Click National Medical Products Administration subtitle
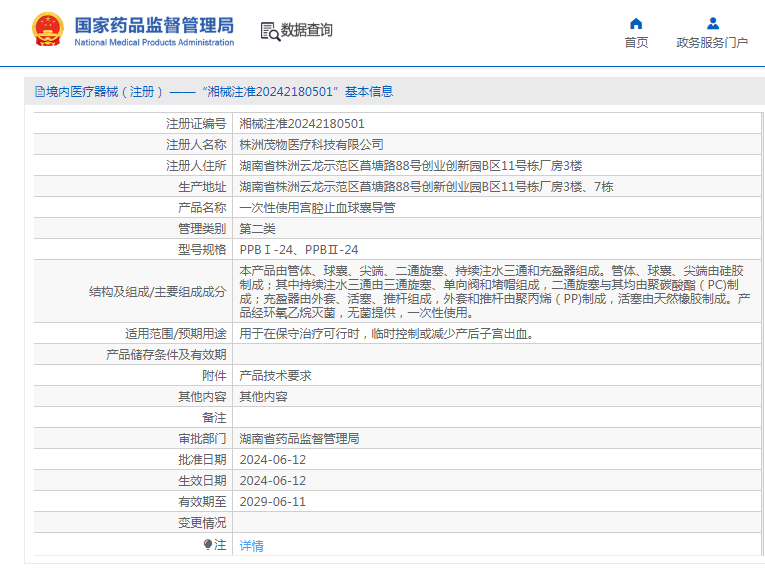The height and width of the screenshot is (569, 765). [x=154, y=42]
